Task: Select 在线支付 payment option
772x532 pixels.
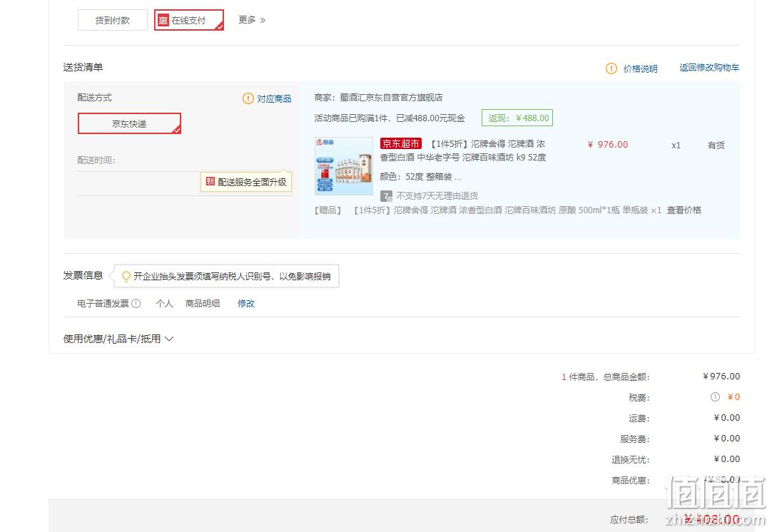Action: coord(189,20)
